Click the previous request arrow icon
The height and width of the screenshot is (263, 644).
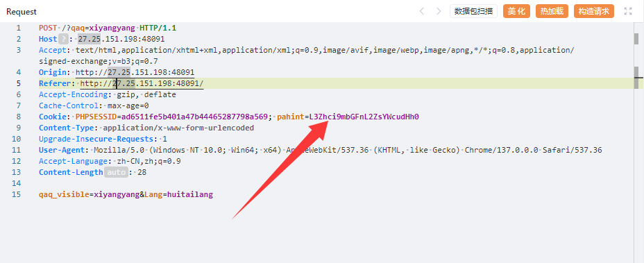422,12
